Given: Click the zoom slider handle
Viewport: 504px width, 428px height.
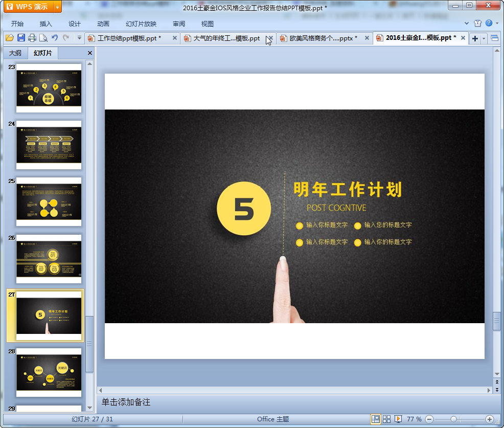Looking at the screenshot, I should pyautogui.click(x=453, y=419).
